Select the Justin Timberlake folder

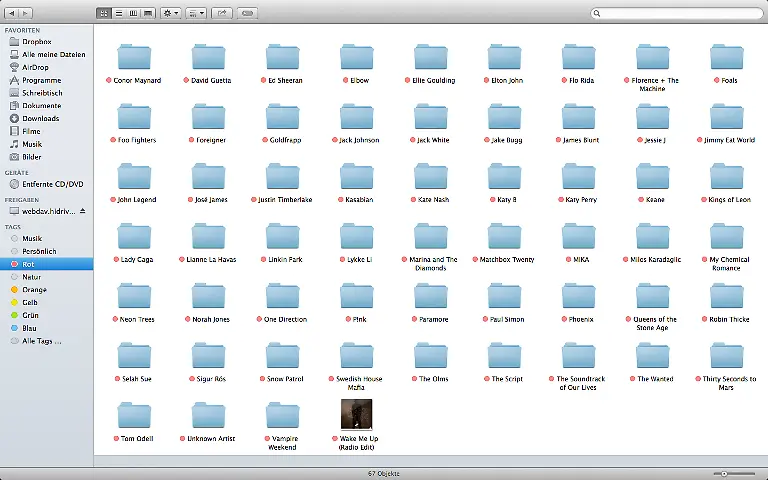(283, 176)
